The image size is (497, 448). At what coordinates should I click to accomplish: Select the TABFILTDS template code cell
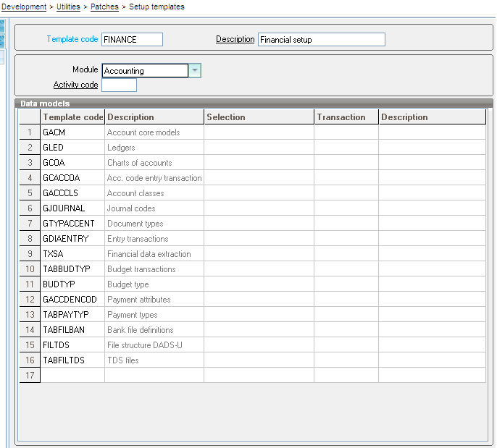pos(72,360)
